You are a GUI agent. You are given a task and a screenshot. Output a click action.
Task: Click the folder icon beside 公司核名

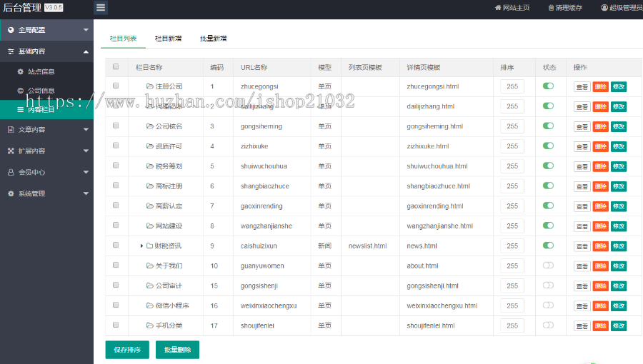point(150,126)
